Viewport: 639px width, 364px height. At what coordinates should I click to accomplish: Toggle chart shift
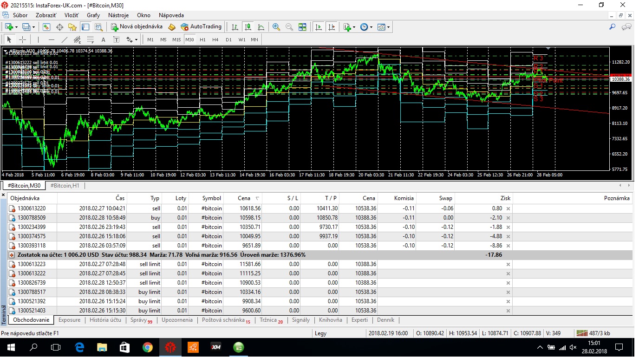[x=332, y=27]
